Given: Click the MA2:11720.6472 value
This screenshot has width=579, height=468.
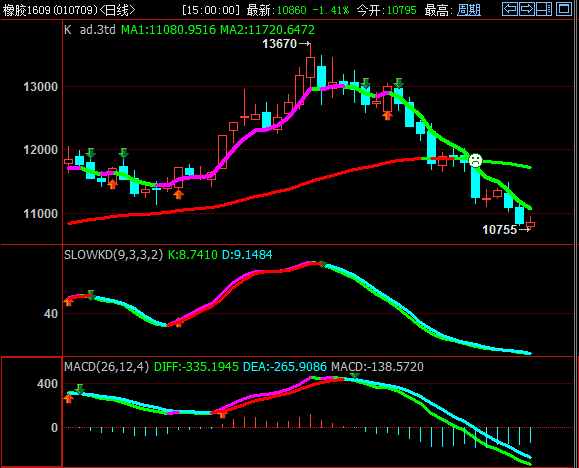Looking at the screenshot, I should coord(267,30).
